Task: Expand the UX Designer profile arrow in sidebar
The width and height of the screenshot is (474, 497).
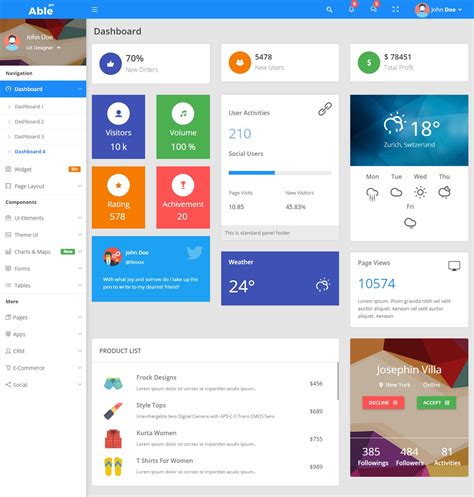Action: (59, 48)
